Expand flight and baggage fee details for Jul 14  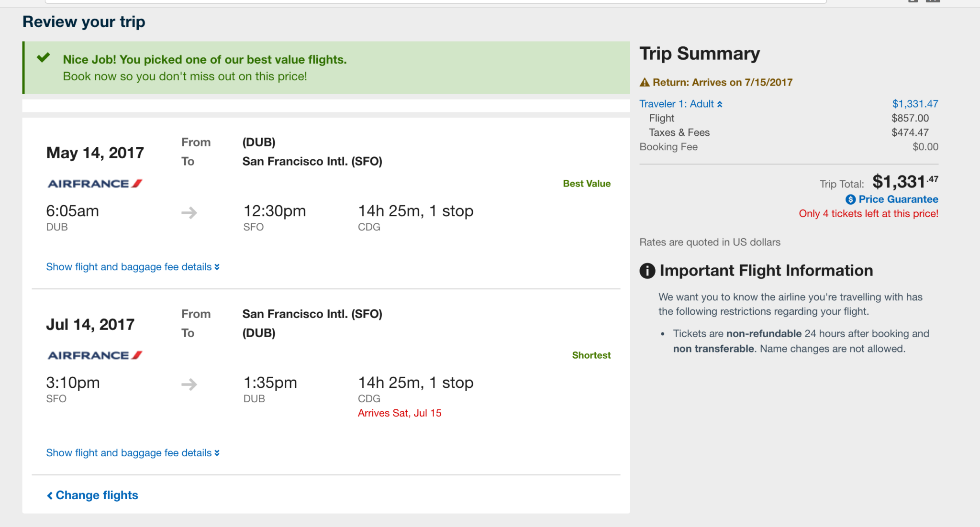(133, 453)
